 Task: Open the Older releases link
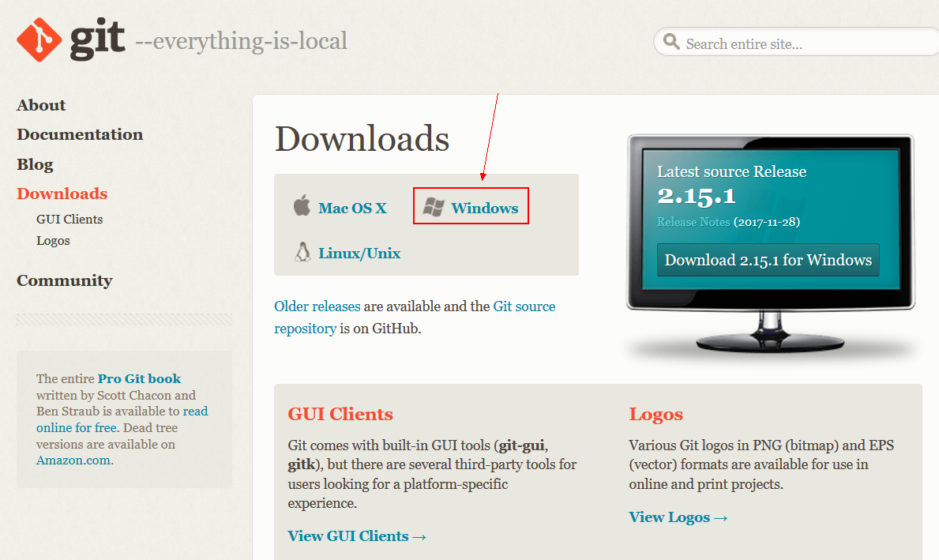click(317, 306)
